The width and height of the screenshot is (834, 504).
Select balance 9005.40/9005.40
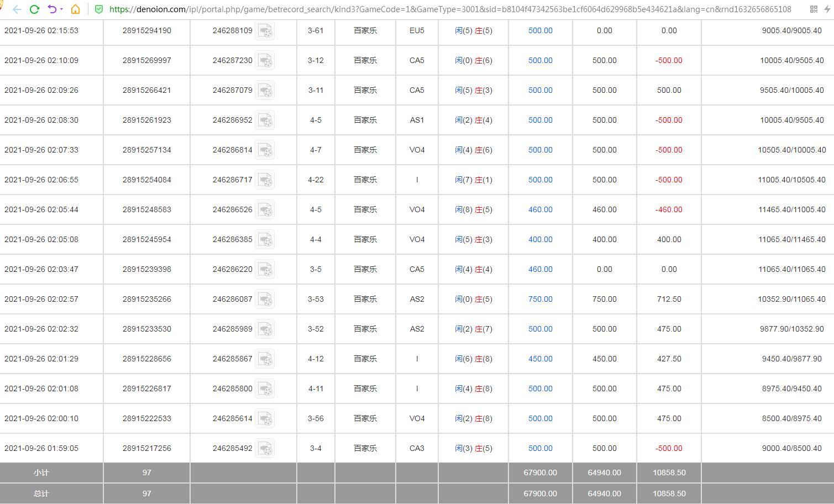coord(792,31)
